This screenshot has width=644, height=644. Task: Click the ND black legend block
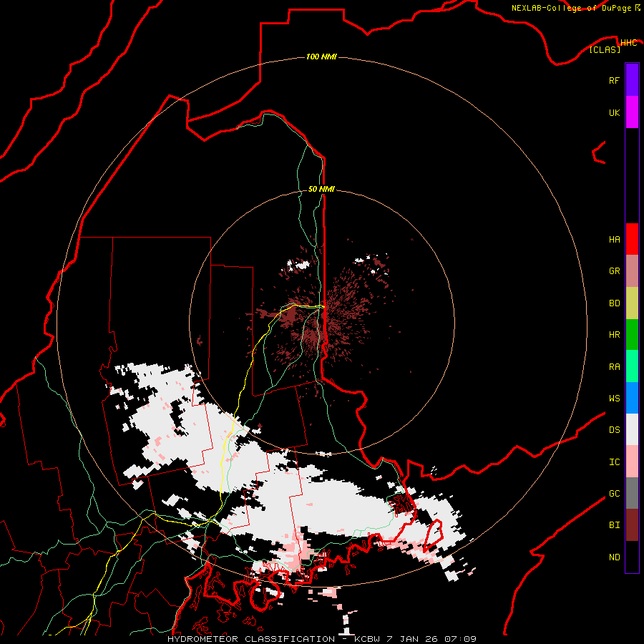[632, 557]
